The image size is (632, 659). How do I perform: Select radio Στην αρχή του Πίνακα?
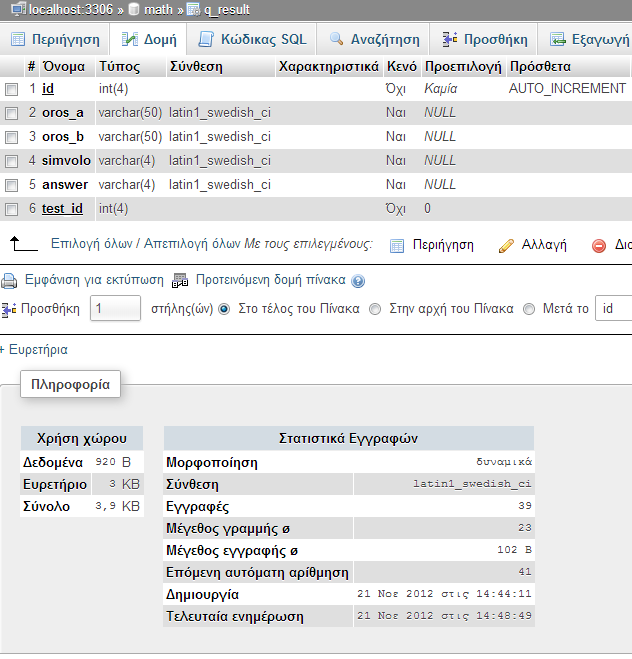375,309
